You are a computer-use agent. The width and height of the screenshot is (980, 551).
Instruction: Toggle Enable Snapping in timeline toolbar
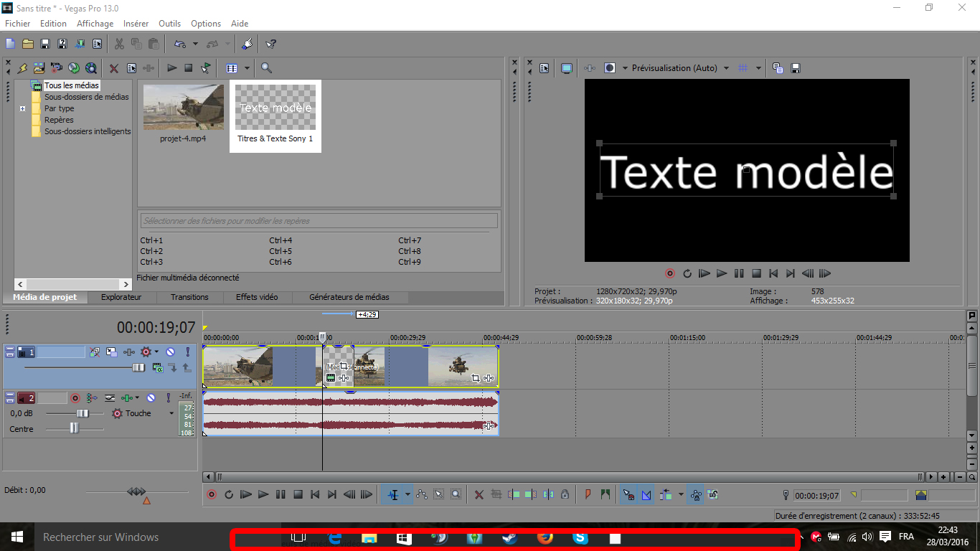tap(628, 494)
